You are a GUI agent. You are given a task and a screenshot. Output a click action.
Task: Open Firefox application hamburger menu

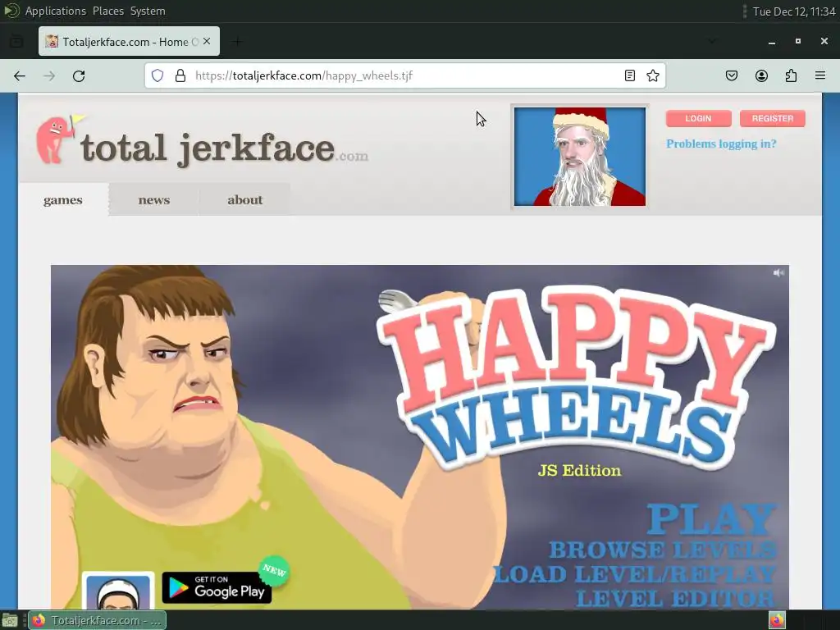820,75
